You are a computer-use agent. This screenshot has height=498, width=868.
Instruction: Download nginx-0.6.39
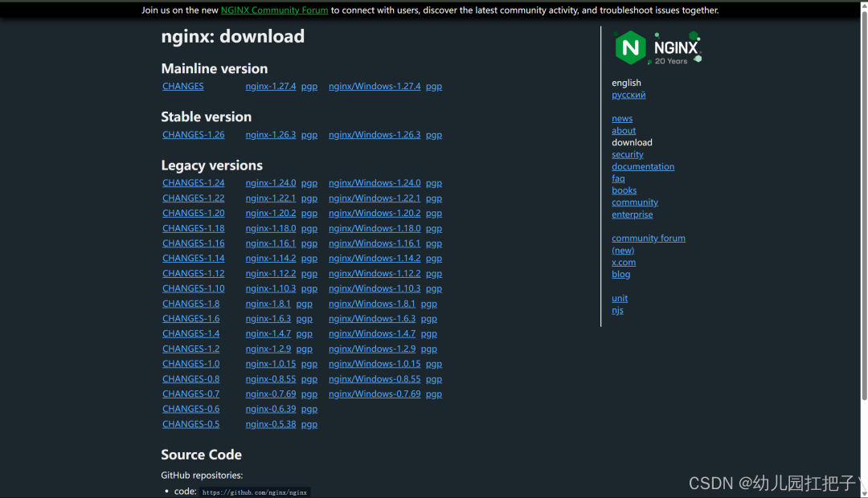271,409
